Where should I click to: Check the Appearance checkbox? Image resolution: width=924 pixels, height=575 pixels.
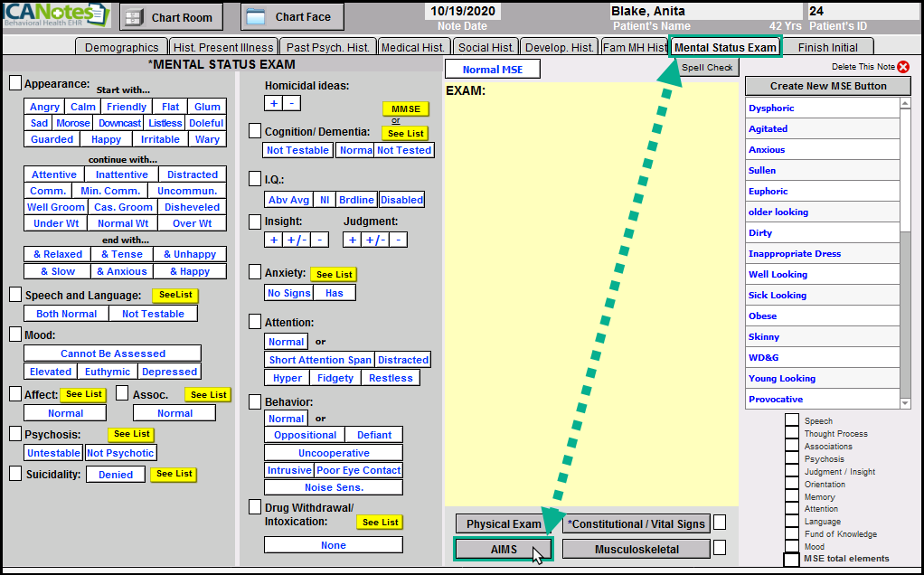pyautogui.click(x=15, y=83)
